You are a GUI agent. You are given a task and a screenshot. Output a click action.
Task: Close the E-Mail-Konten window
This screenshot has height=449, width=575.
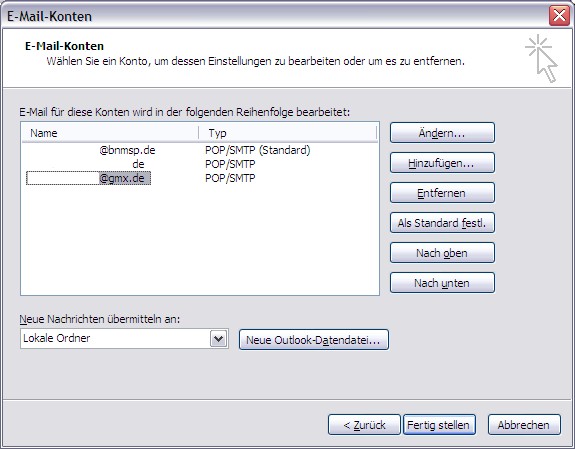559,16
